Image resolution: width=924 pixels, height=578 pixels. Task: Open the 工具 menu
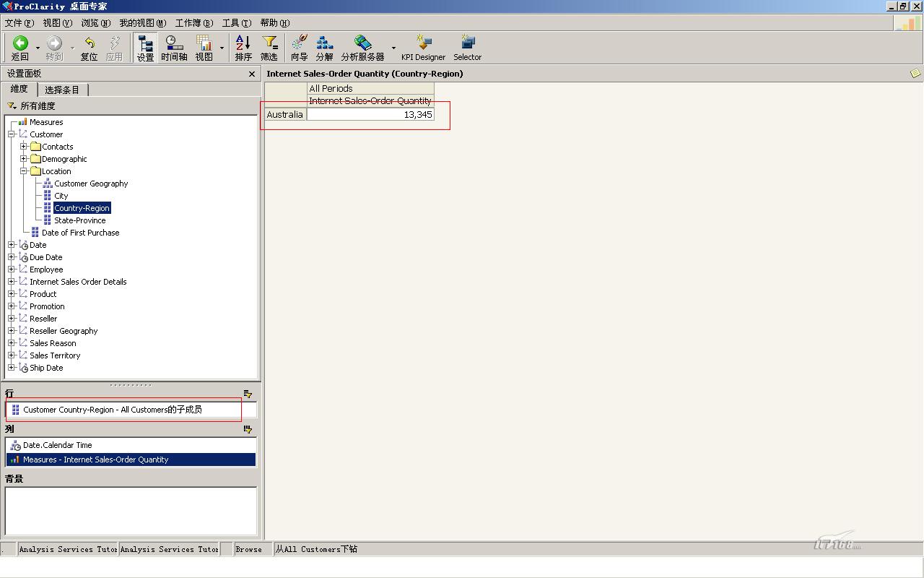point(236,23)
